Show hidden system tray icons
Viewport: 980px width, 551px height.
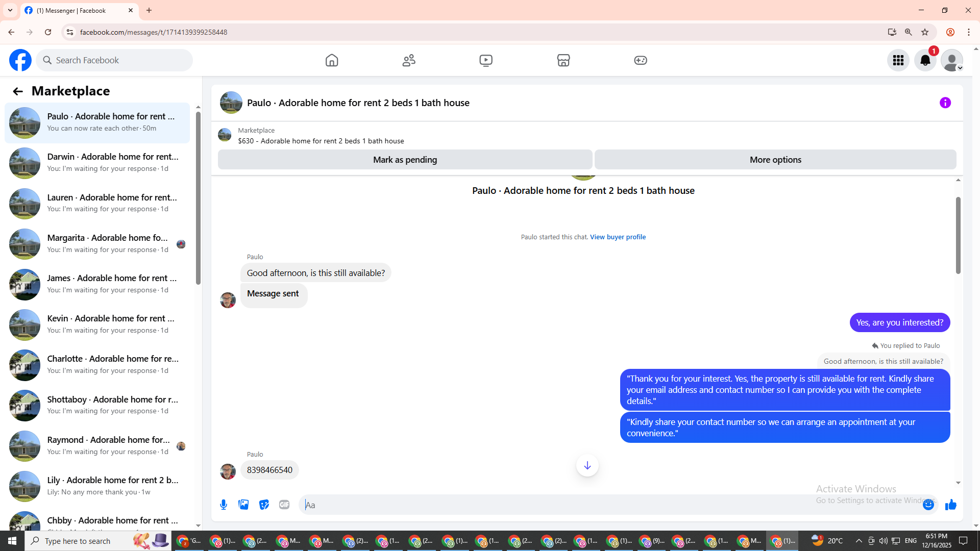(859, 541)
